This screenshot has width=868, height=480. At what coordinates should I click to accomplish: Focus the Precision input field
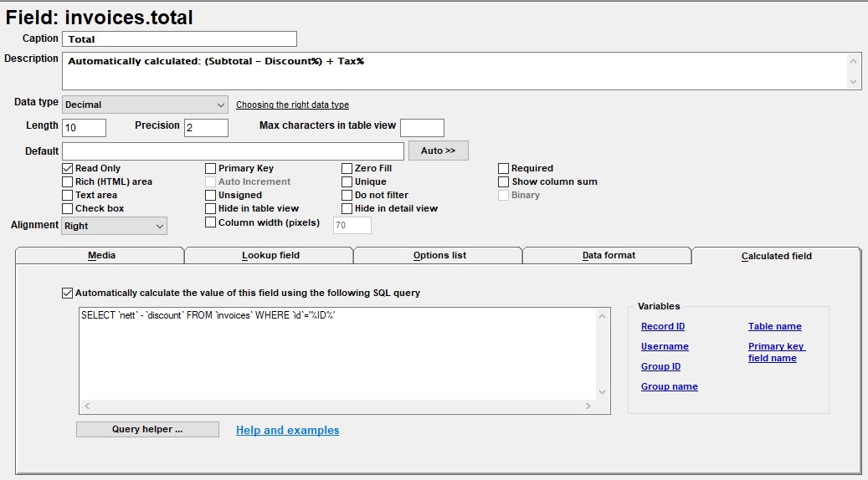(206, 128)
